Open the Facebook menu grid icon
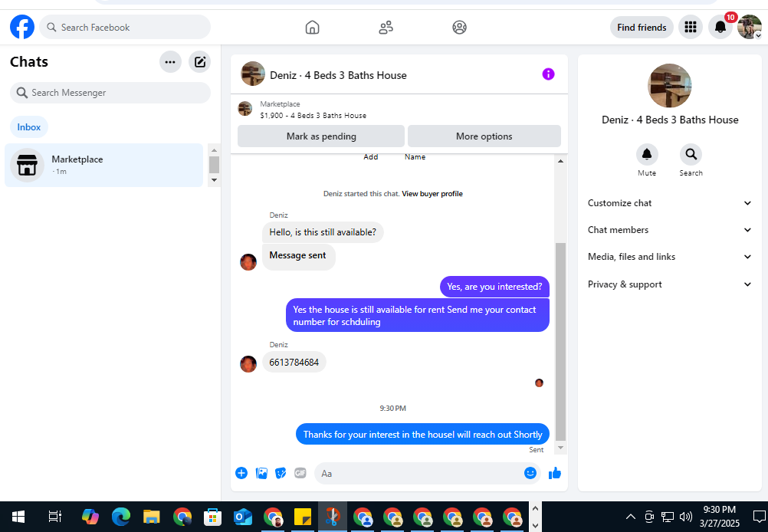The height and width of the screenshot is (532, 768). [x=691, y=27]
